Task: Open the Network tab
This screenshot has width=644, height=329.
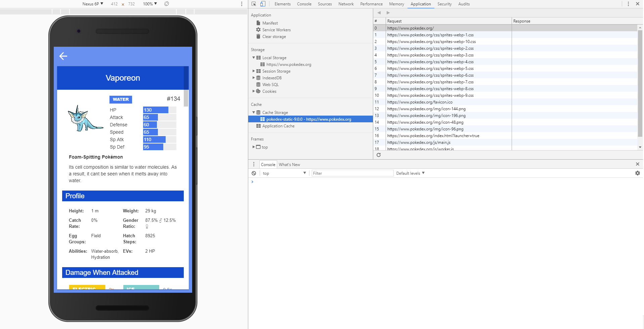Action: pos(346,4)
